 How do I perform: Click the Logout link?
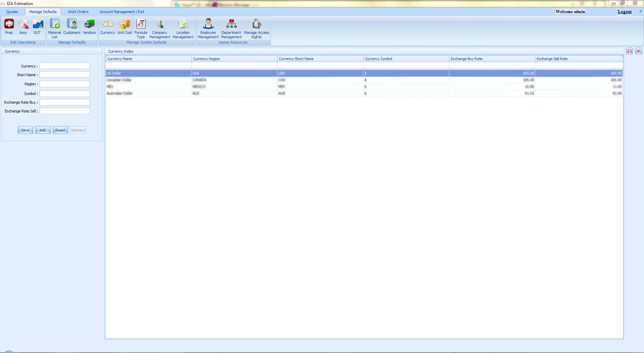coord(624,12)
